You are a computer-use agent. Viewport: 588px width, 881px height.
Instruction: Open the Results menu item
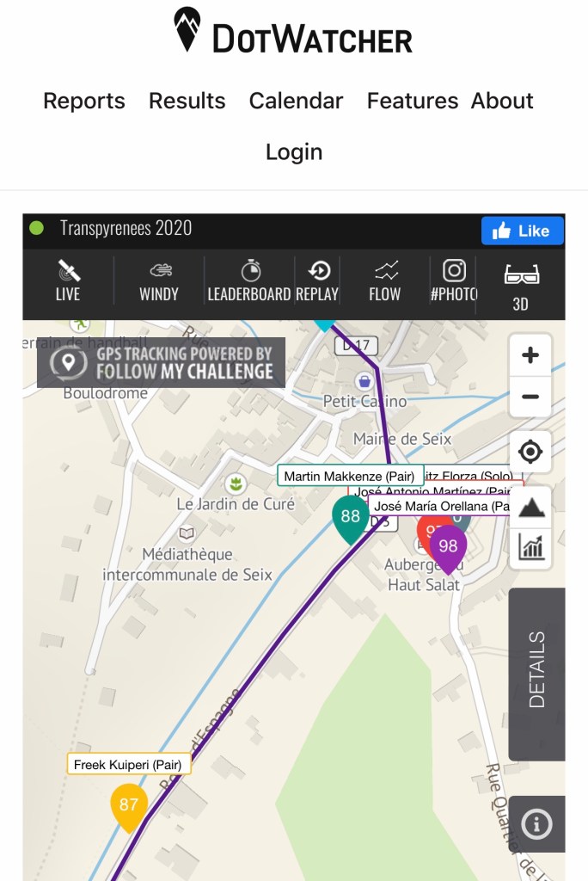tap(187, 101)
